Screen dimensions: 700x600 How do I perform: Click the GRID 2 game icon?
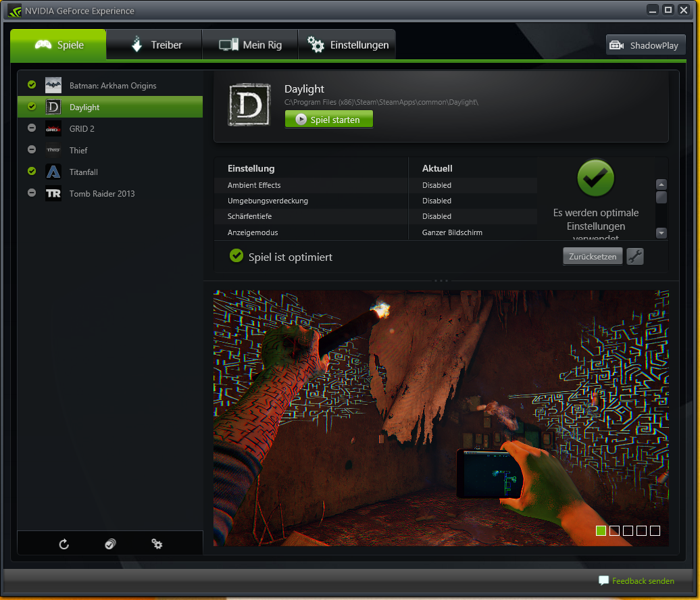click(x=53, y=128)
